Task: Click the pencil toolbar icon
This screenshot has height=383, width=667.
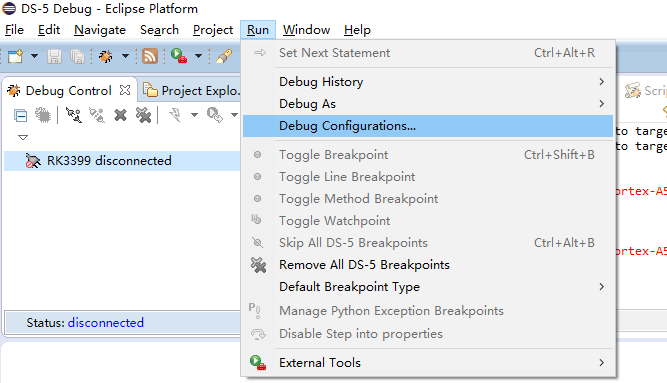Action: (224, 56)
